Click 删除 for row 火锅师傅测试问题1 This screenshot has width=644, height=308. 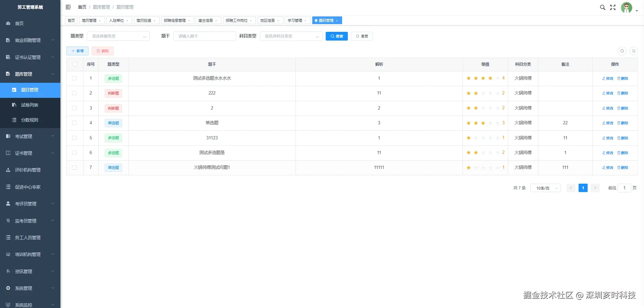click(x=623, y=168)
